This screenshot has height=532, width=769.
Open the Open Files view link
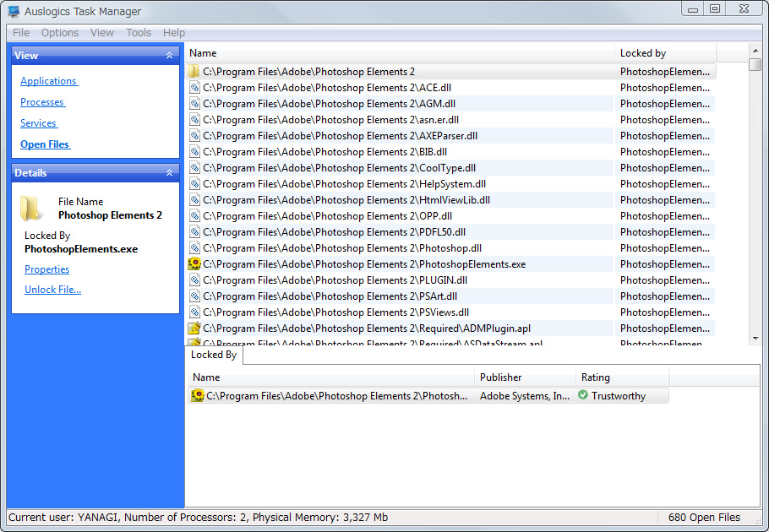[x=45, y=144]
